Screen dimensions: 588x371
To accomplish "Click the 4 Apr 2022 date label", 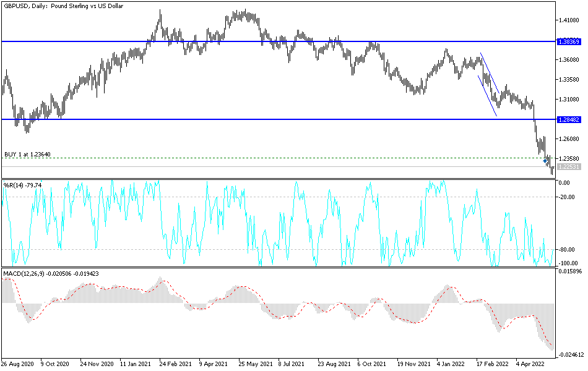I will pos(530,364).
